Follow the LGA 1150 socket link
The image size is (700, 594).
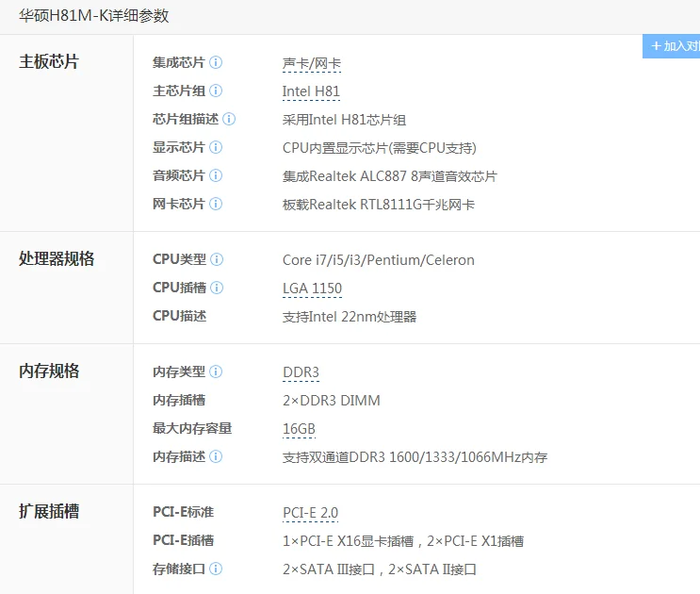pos(312,289)
